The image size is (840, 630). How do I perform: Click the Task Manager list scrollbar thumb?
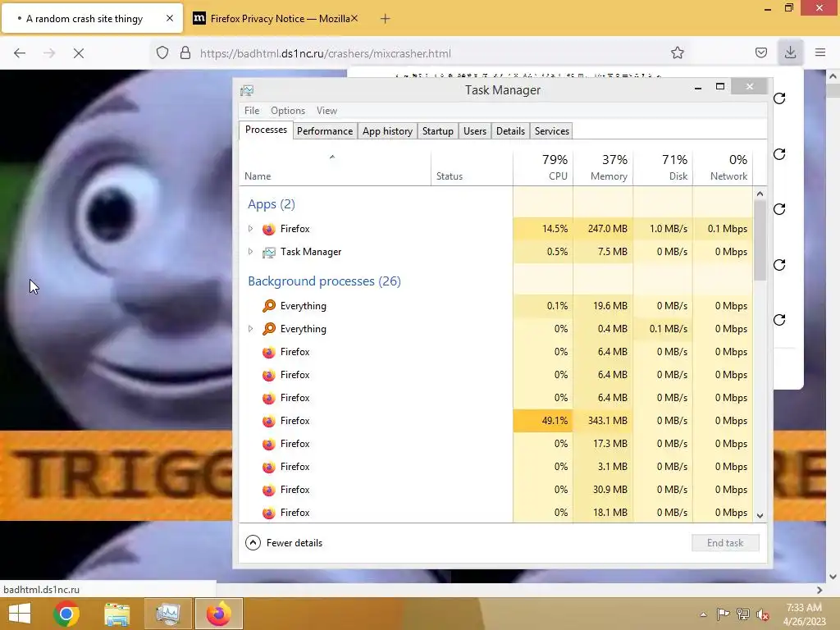(760, 240)
